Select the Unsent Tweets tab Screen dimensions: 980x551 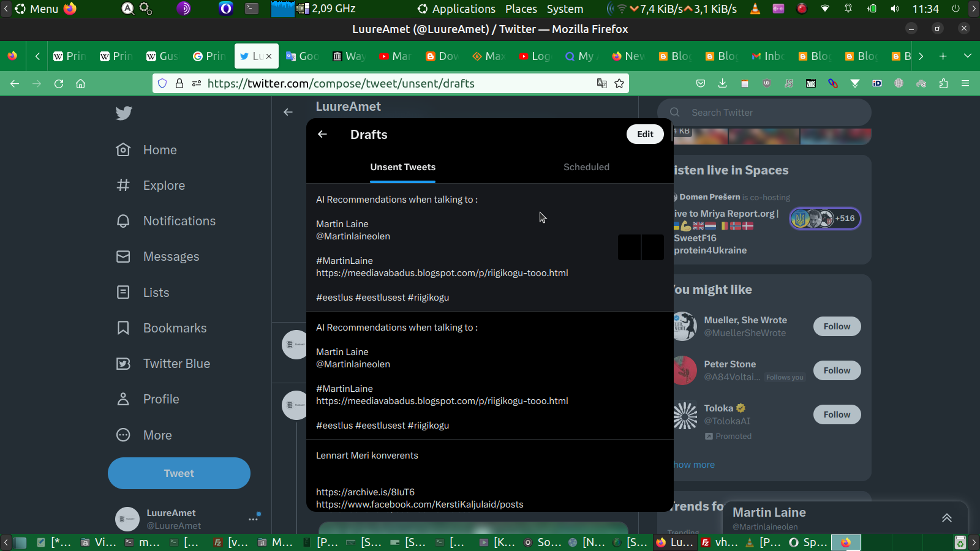coord(402,167)
